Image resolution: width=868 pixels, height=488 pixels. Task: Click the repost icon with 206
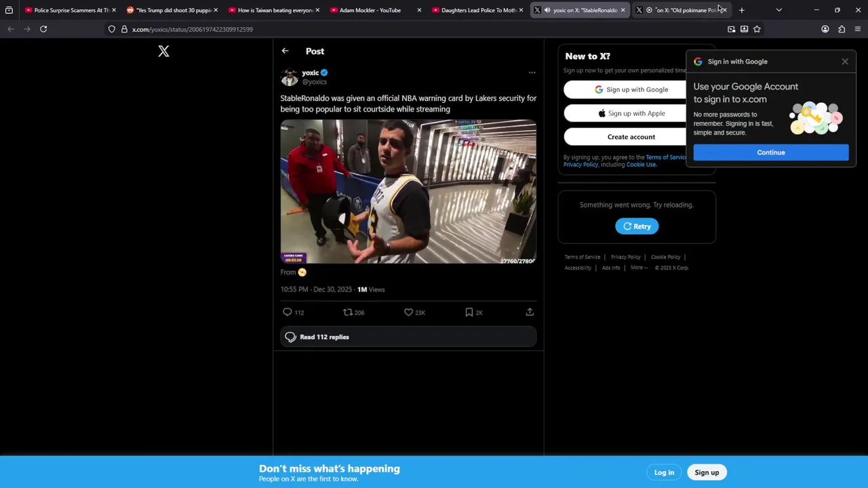347,312
